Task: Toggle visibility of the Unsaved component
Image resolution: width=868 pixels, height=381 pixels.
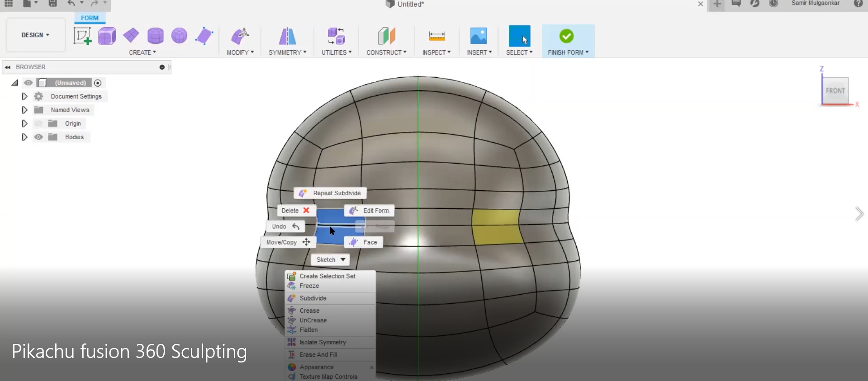Action: [x=28, y=83]
